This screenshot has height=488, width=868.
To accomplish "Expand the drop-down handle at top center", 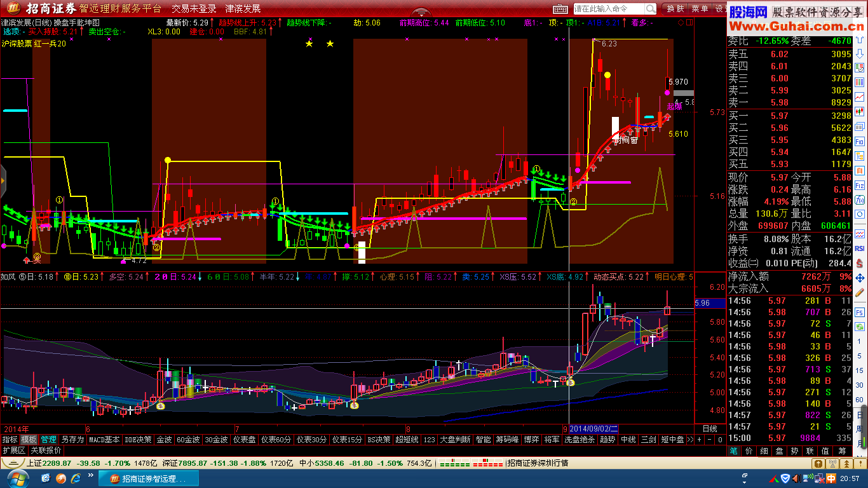I will 421,11.
